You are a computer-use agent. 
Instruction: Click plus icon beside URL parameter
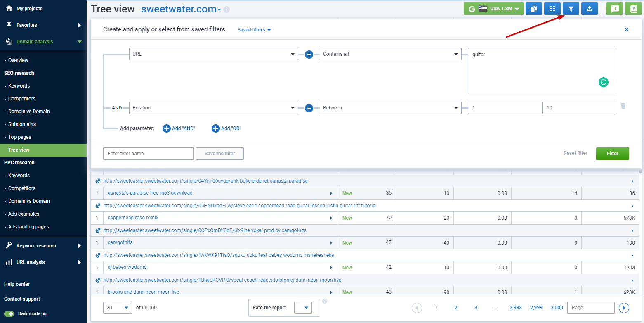(x=309, y=54)
